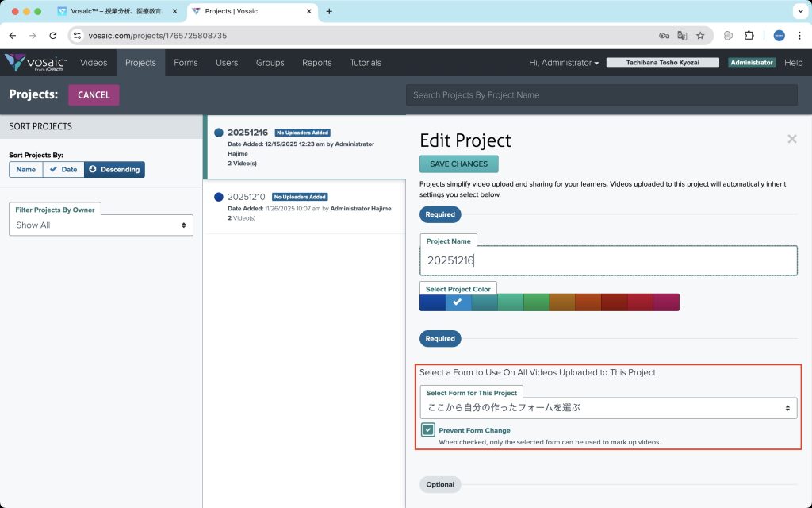This screenshot has width=812, height=508.
Task: Close the Edit Project panel with X
Action: click(x=791, y=139)
